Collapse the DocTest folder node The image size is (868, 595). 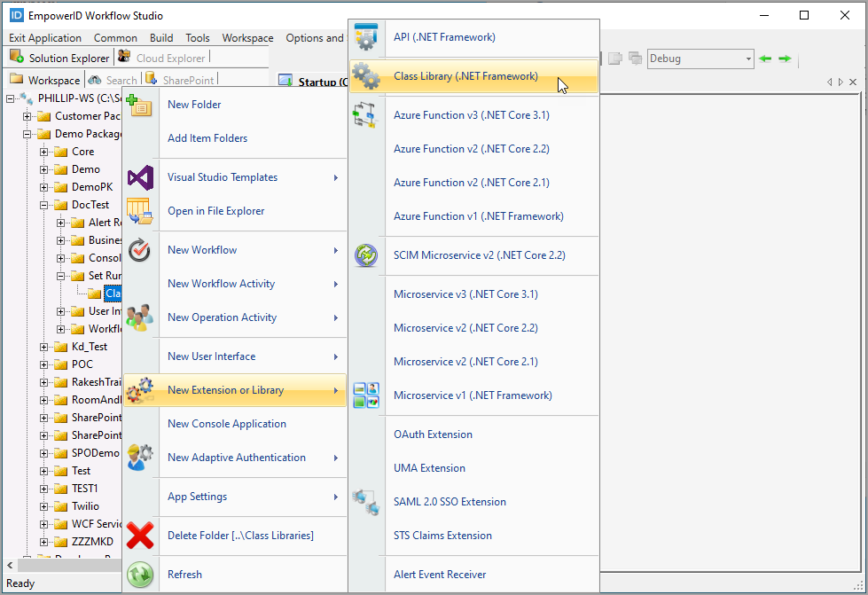click(x=44, y=205)
